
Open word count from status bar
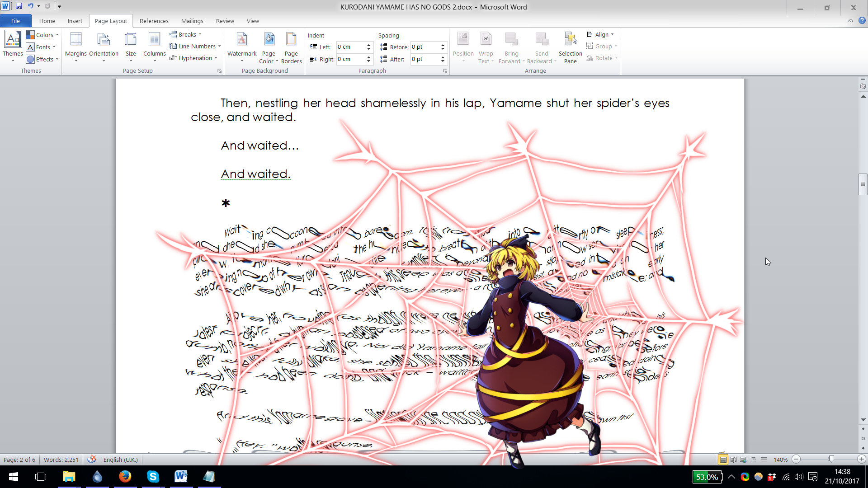coord(61,460)
